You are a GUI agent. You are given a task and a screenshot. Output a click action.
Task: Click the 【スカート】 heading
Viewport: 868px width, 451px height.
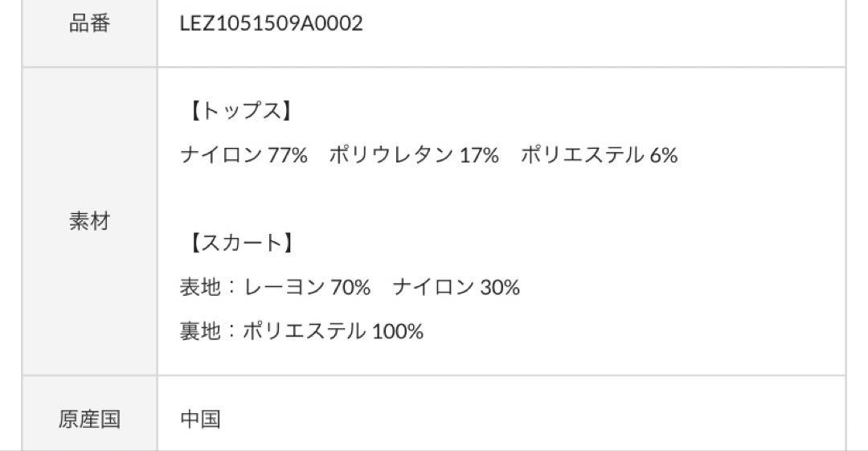[240, 243]
